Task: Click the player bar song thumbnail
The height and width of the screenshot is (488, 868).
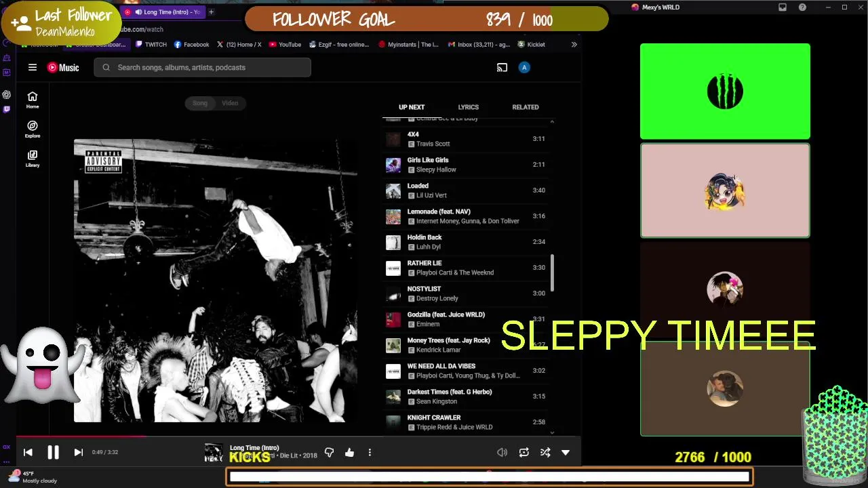Action: click(x=214, y=452)
